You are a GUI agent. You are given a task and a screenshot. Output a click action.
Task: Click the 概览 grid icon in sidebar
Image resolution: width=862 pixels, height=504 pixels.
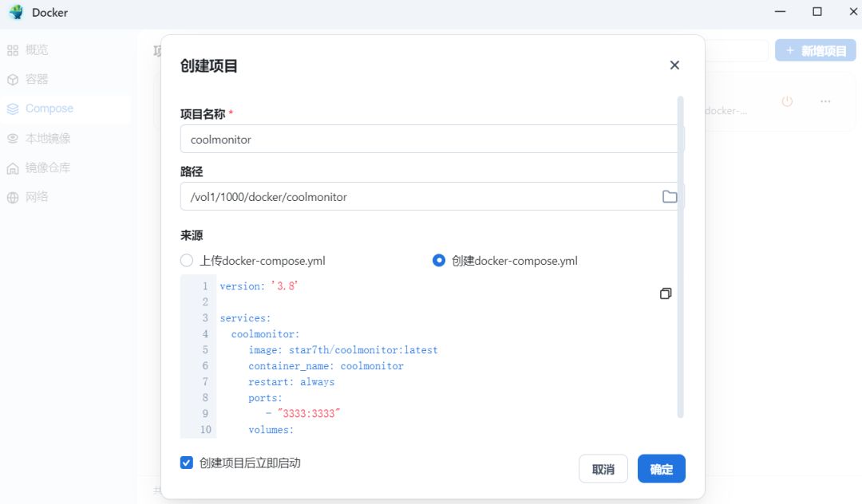[x=13, y=50]
